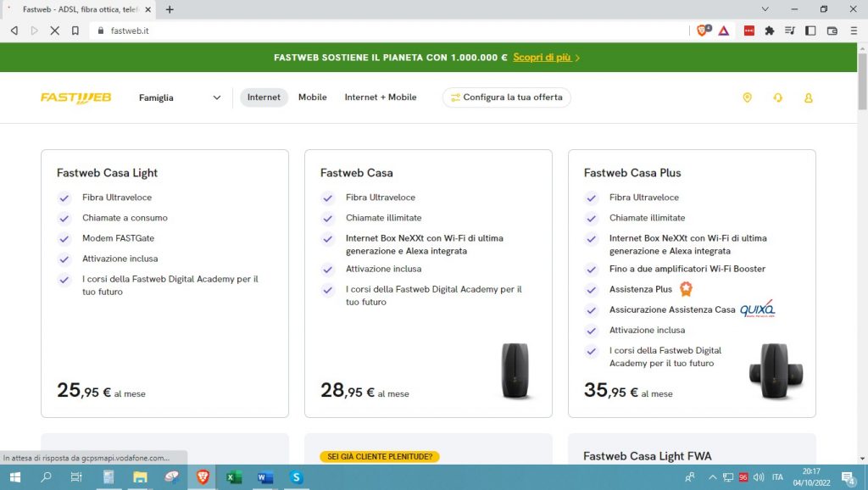This screenshot has height=490, width=868.
Task: Open the browser extensions puzzle icon
Action: [x=770, y=30]
